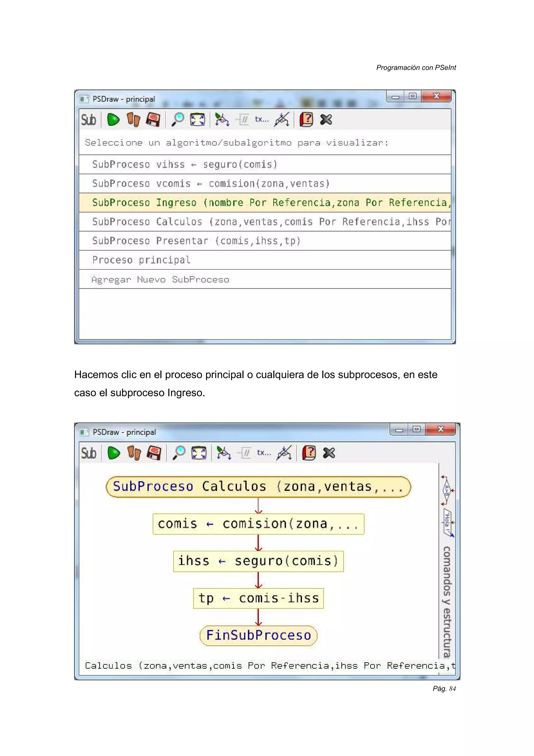The height and width of the screenshot is (756, 534).
Task: Click footprints step icon in lower window
Action: (134, 453)
